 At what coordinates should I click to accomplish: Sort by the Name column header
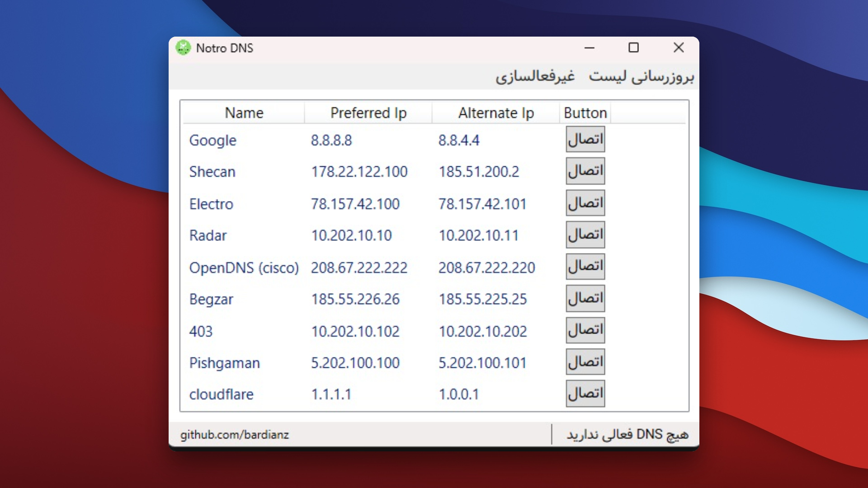[x=244, y=113]
